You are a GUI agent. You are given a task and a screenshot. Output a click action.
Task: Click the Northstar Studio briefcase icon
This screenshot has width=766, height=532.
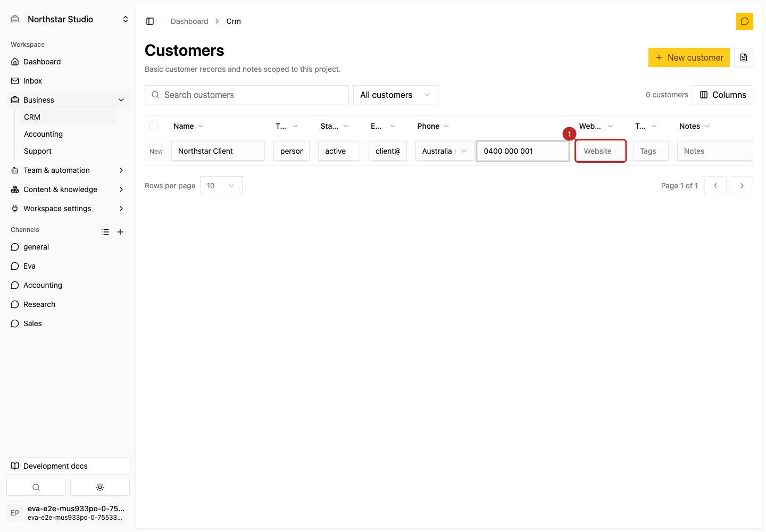point(15,19)
